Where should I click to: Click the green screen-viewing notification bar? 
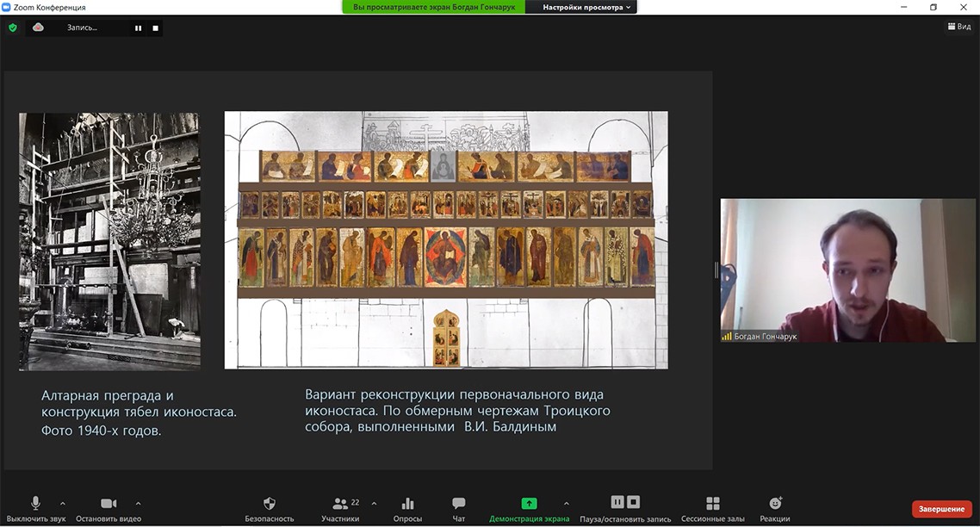point(434,8)
